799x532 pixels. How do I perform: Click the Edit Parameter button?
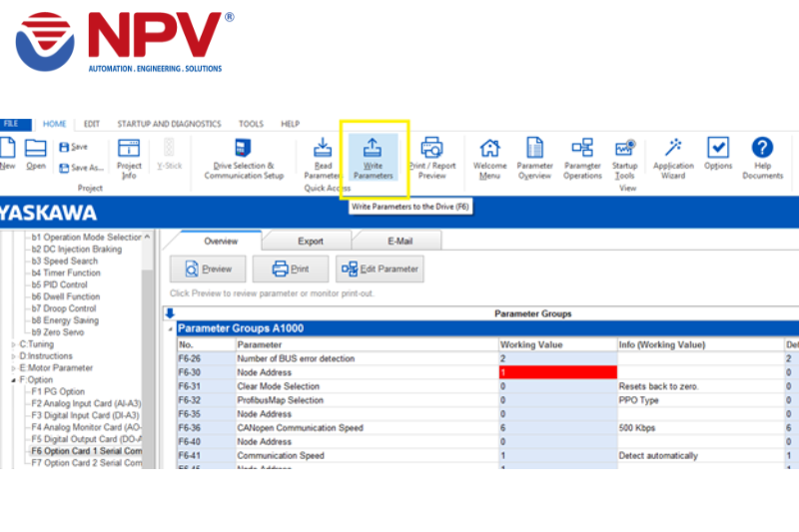tap(380, 268)
